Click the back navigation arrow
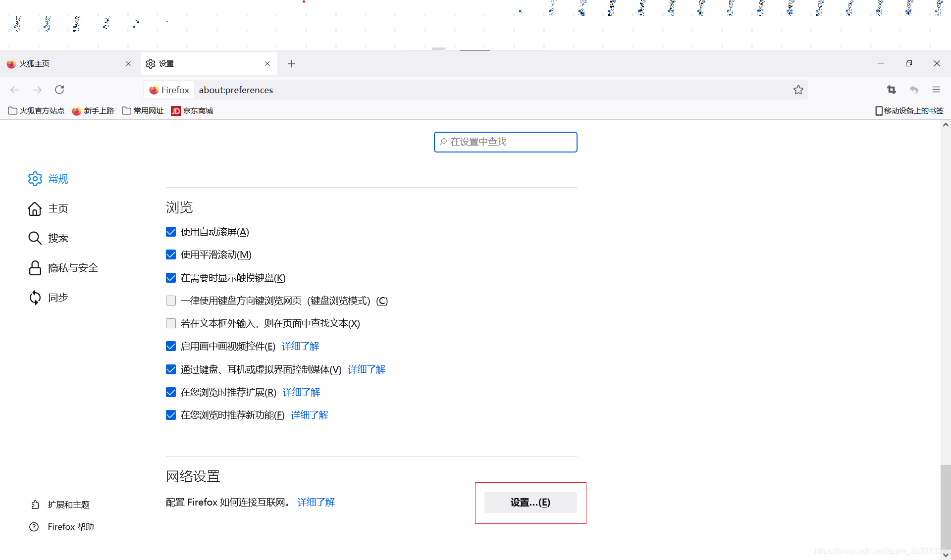The width and height of the screenshot is (951, 560). tap(15, 90)
